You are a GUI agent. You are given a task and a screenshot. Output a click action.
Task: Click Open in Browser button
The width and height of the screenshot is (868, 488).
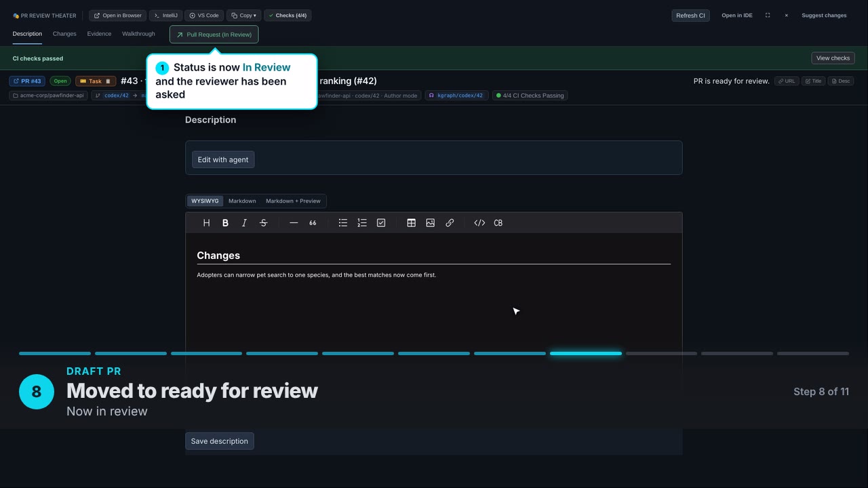[x=118, y=16]
